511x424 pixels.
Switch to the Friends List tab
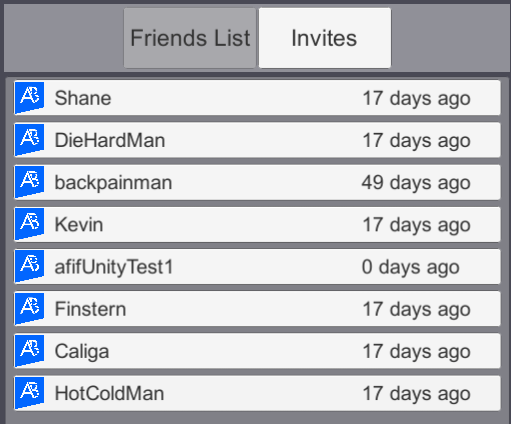coord(190,38)
